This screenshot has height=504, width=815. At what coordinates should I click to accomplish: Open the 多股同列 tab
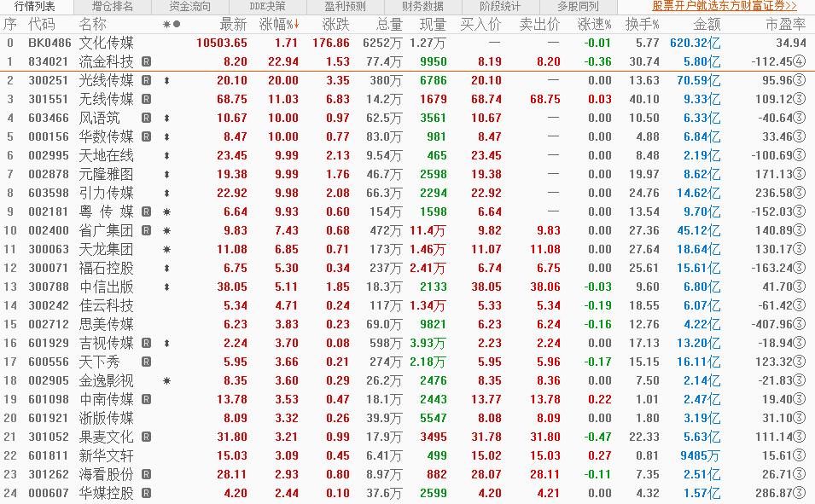(578, 7)
